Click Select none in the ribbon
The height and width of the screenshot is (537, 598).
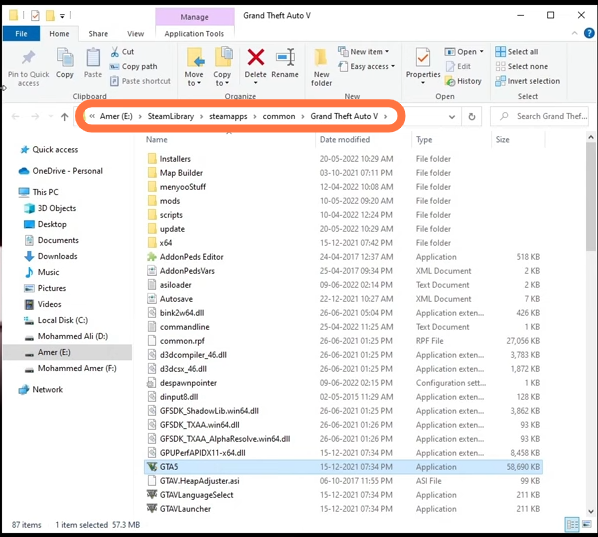(x=521, y=66)
